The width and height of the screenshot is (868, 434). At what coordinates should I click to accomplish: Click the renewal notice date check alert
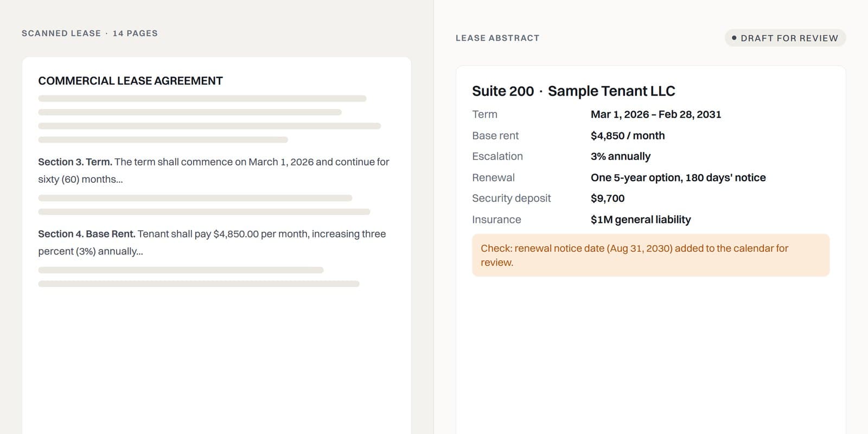650,256
